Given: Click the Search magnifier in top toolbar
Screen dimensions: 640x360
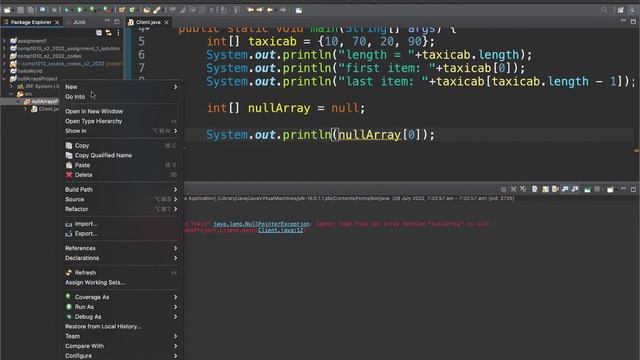Looking at the screenshot, I should (604, 10).
